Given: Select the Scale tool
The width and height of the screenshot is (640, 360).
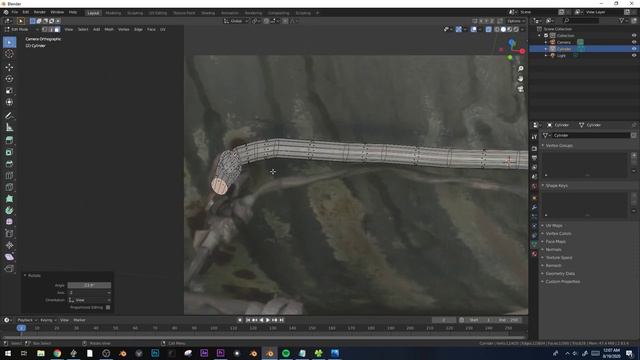Looking at the screenshot, I should pos(9,91).
